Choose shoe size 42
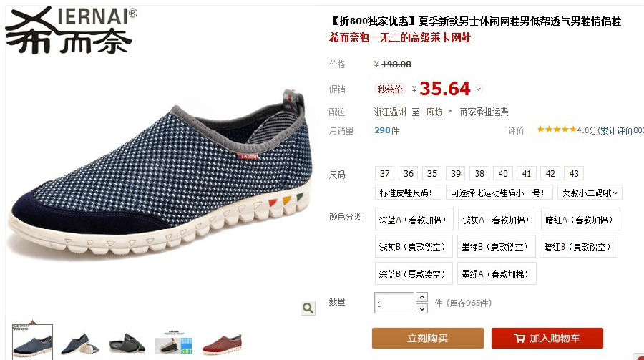Screen dimensions: 644x360 (x=550, y=173)
